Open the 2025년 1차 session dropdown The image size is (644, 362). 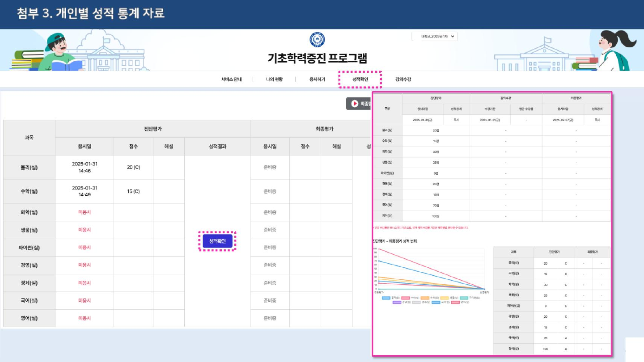click(434, 37)
